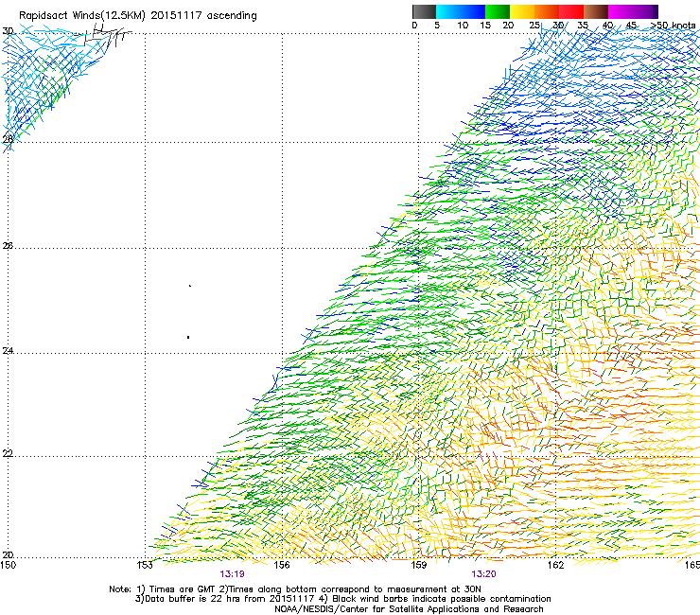Click the yellow 20–25 knots legend swatch
Viewport: 700px width, 615px height.
tap(522, 11)
